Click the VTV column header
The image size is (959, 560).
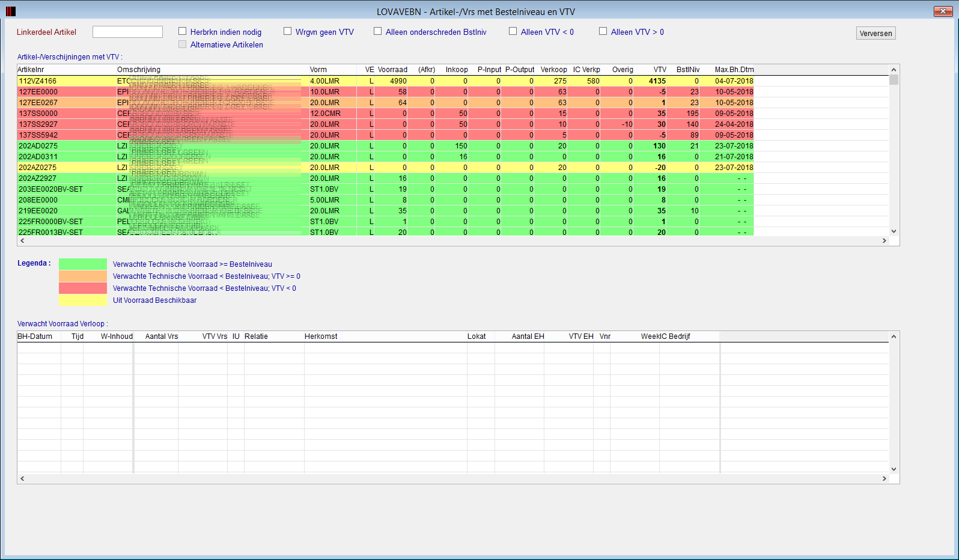click(x=660, y=70)
